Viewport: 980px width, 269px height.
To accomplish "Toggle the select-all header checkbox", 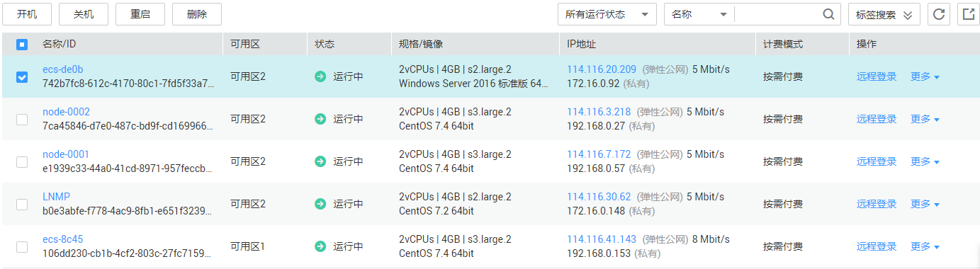I will (x=22, y=45).
